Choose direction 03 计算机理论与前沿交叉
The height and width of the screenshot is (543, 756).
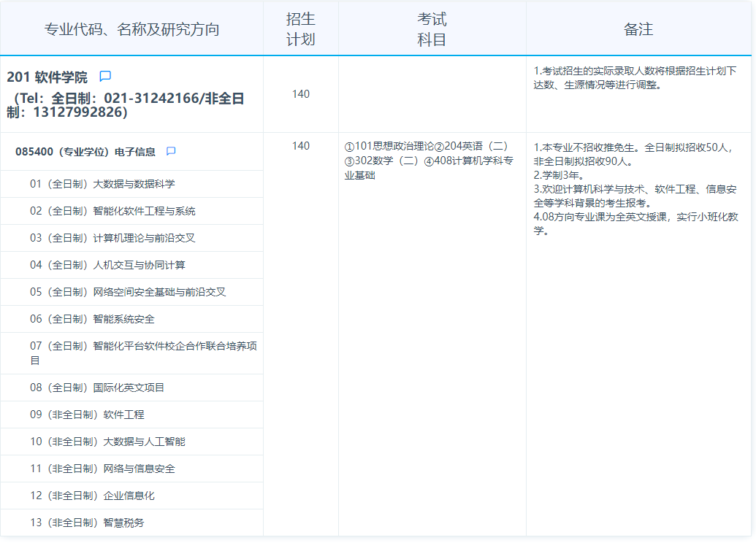click(112, 238)
